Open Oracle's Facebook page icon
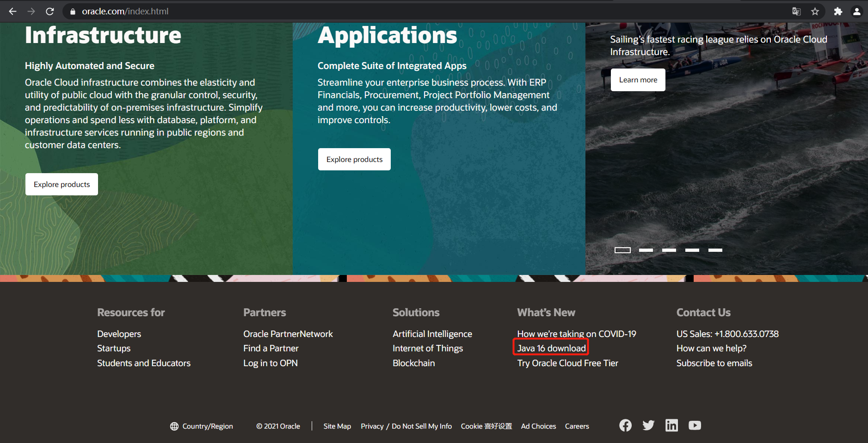This screenshot has height=443, width=868. point(625,425)
